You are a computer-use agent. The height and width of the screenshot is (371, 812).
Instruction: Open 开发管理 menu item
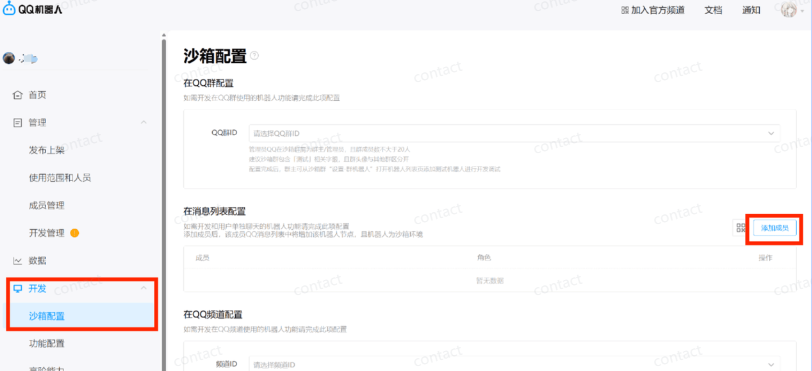pos(47,233)
